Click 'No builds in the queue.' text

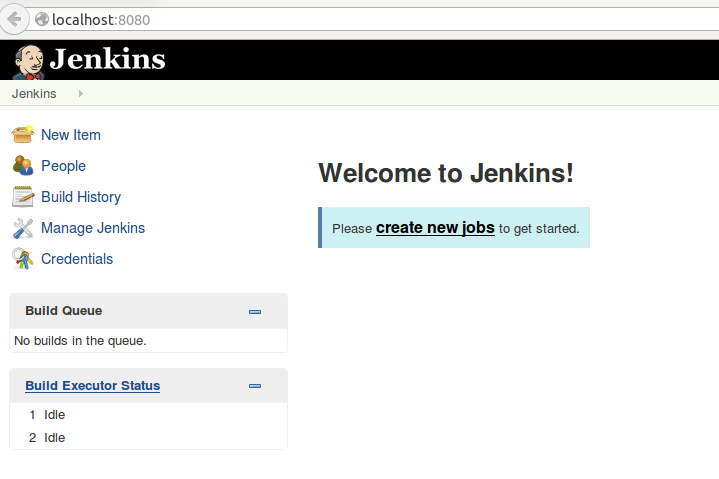point(80,341)
